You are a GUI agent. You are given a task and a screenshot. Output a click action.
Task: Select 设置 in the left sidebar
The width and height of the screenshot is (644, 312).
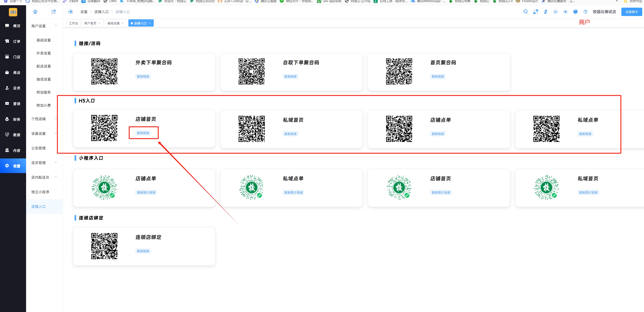pos(13,166)
